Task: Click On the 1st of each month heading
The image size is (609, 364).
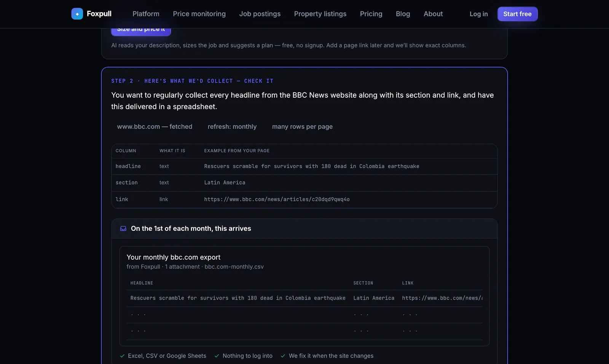Action: click(x=191, y=229)
